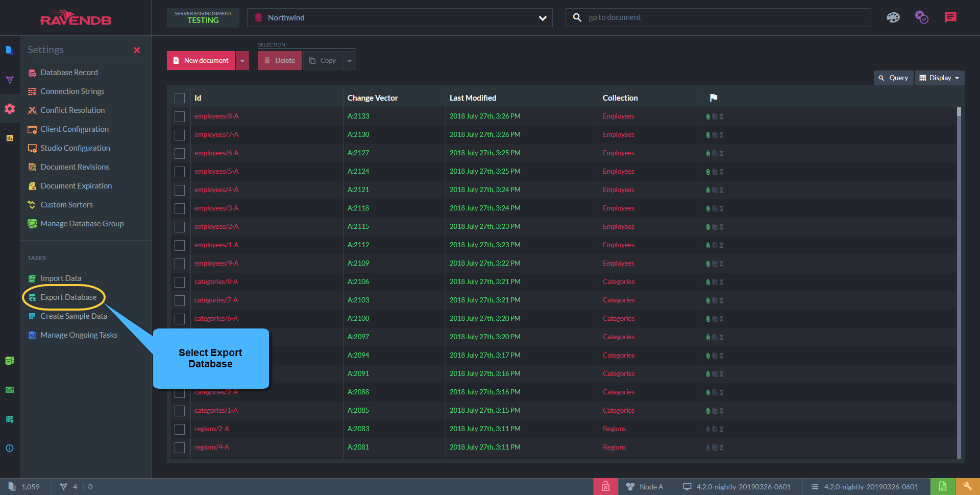Check the regions/2-A row checkbox
This screenshot has width=980, height=495.
[x=180, y=429]
